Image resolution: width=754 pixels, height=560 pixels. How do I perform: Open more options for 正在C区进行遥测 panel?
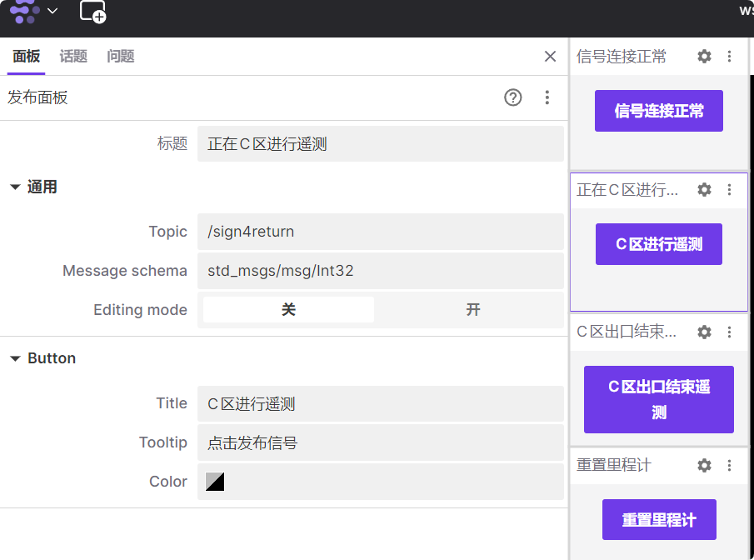pyautogui.click(x=730, y=190)
